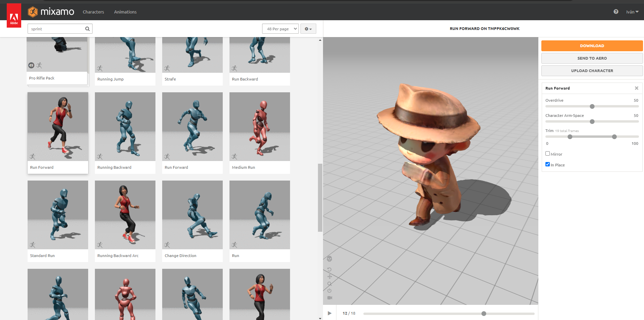Select the Running Backward Arc thumbnail
The width and height of the screenshot is (644, 320).
click(x=125, y=215)
